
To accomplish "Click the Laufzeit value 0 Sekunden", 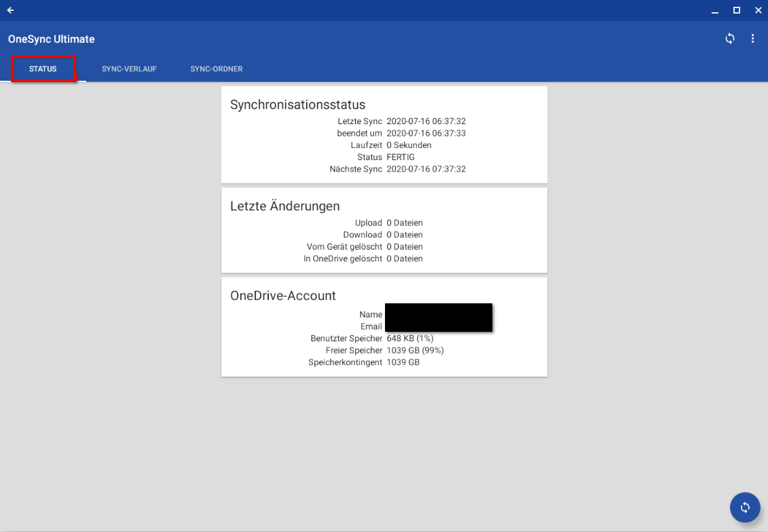I will click(409, 145).
